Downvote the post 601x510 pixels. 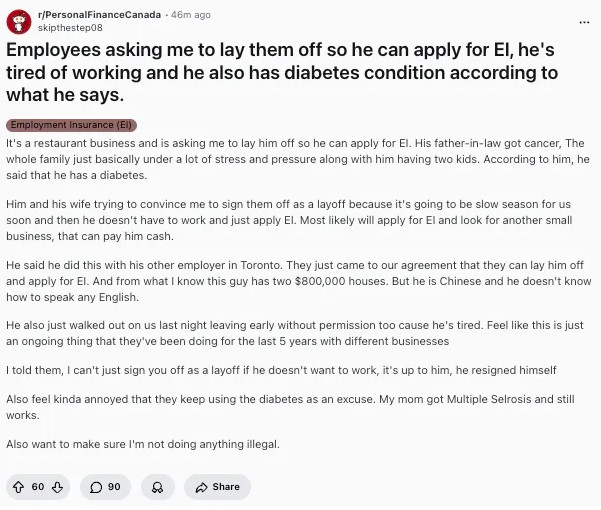click(x=57, y=487)
